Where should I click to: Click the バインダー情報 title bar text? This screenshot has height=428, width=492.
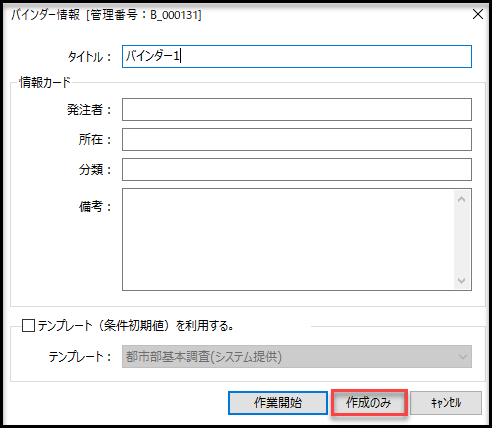point(106,15)
